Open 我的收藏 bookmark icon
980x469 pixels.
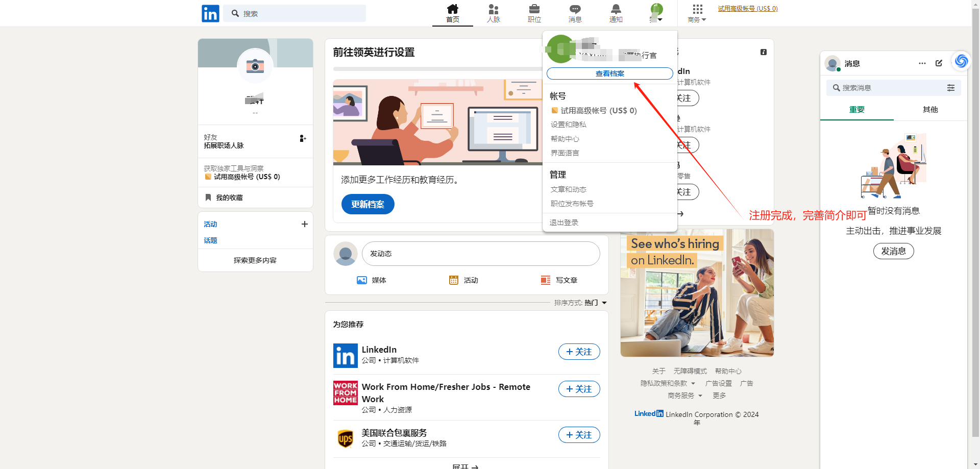click(x=208, y=198)
